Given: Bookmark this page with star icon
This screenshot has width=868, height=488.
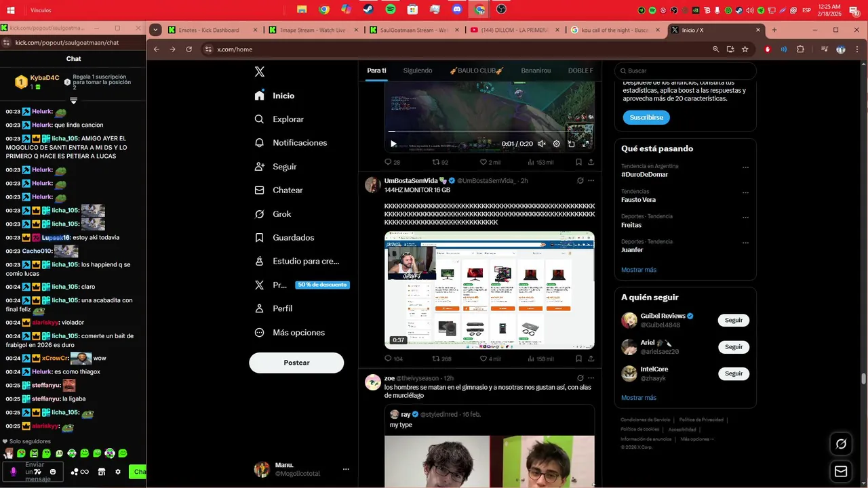Looking at the screenshot, I should [745, 49].
